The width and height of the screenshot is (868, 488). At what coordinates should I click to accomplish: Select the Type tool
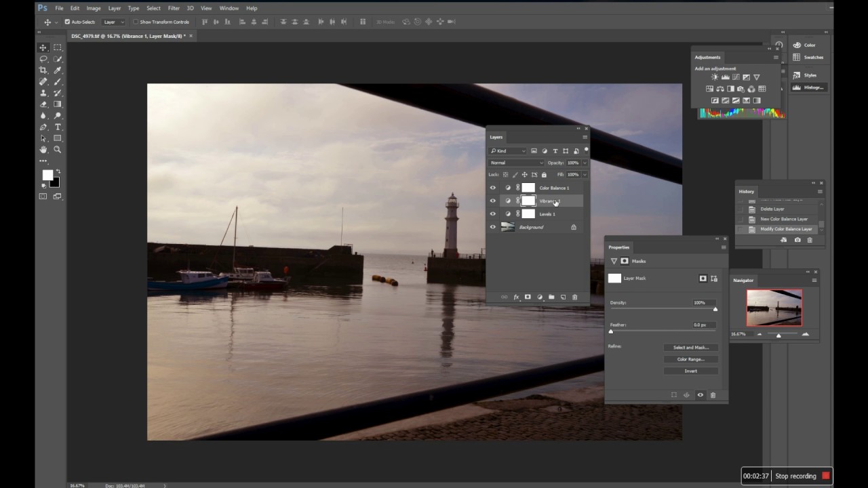point(58,127)
